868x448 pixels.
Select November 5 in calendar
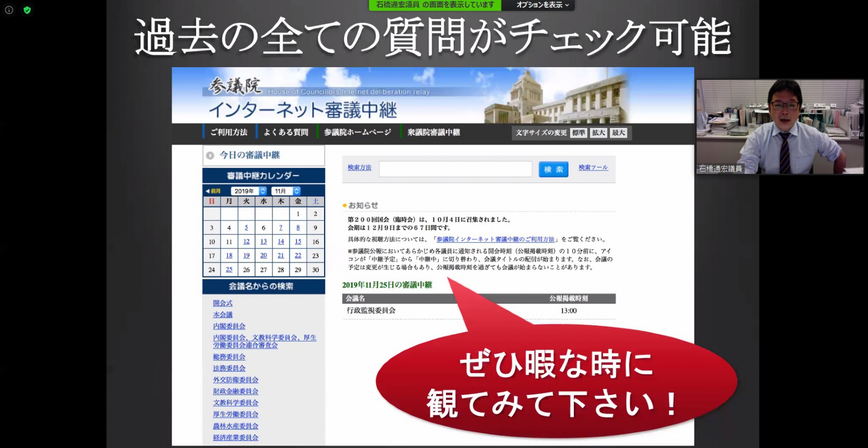(x=246, y=228)
